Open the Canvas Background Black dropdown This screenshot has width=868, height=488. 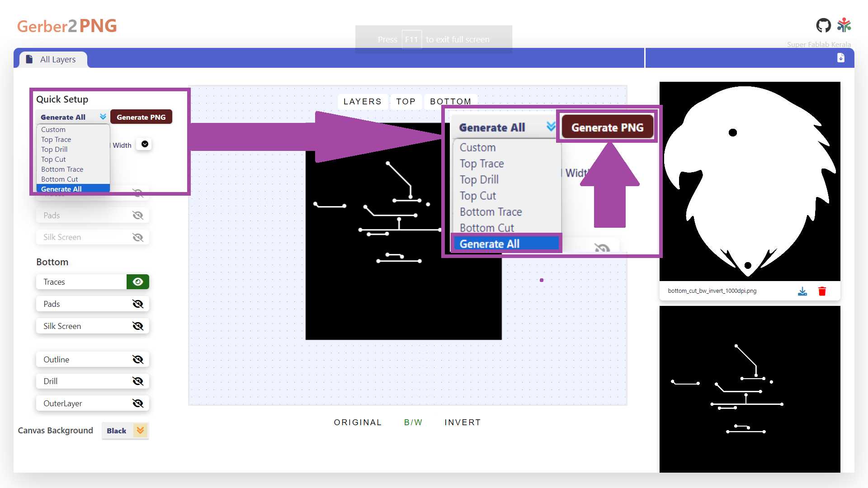pyautogui.click(x=125, y=431)
